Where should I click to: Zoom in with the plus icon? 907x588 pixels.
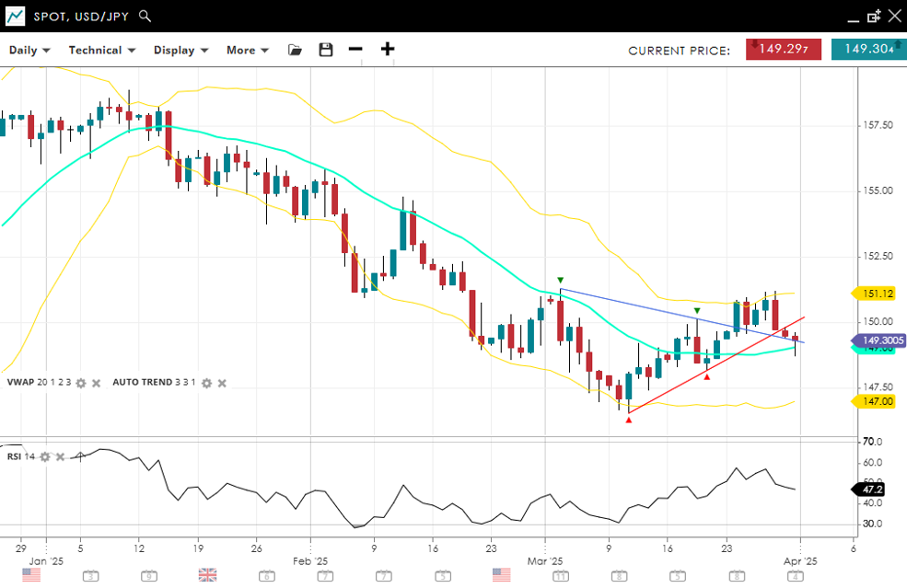388,50
